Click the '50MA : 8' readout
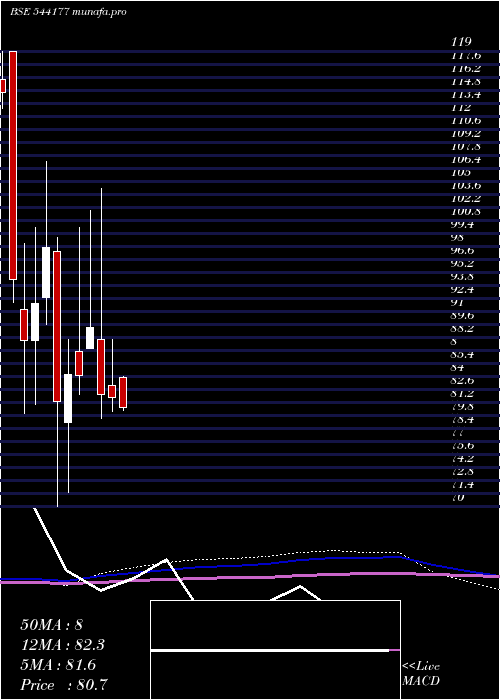Viewport: 500px width, 700px height. point(52,625)
